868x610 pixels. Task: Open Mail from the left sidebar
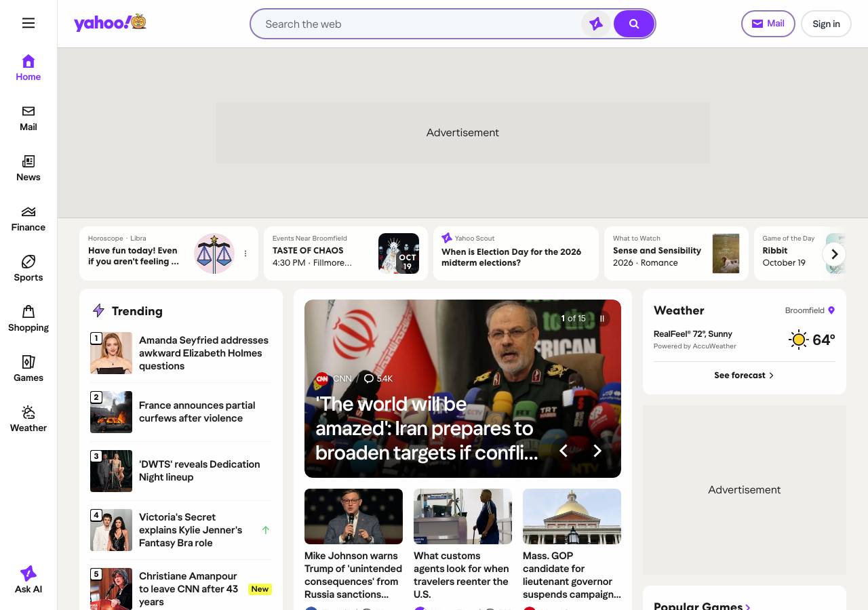click(28, 118)
